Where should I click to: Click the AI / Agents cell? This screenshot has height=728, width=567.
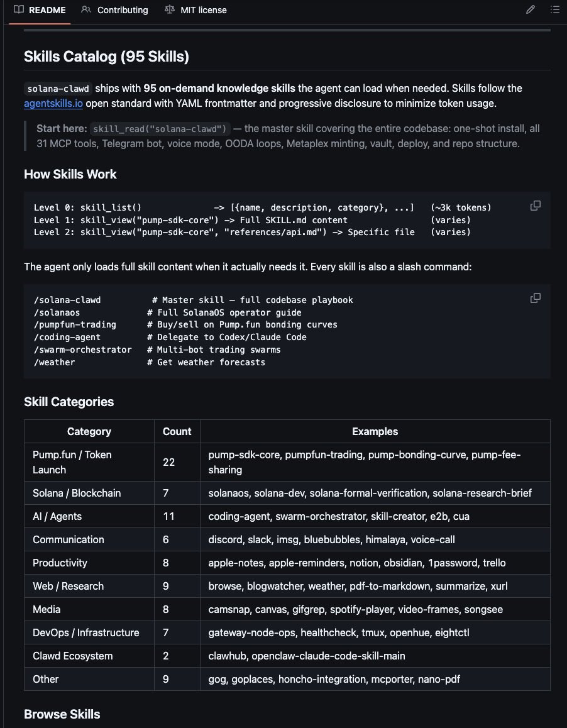[x=89, y=516]
